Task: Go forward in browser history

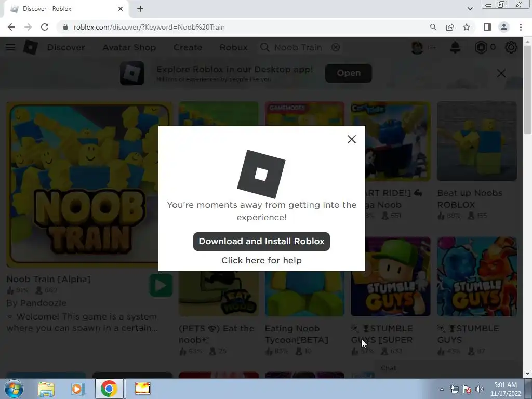Action: pyautogui.click(x=28, y=27)
